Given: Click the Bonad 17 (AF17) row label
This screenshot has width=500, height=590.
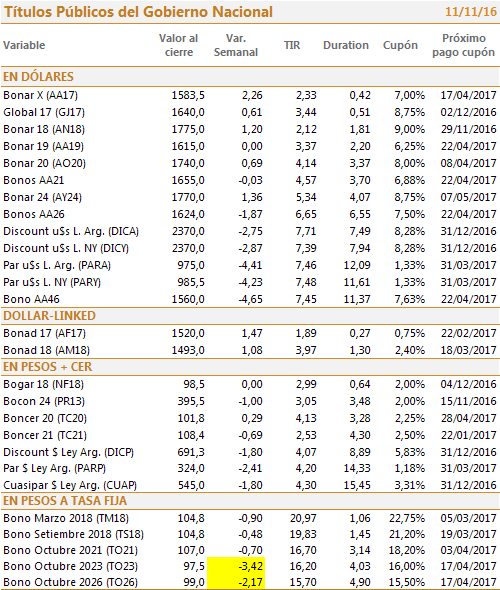Looking at the screenshot, I should pos(44,333).
